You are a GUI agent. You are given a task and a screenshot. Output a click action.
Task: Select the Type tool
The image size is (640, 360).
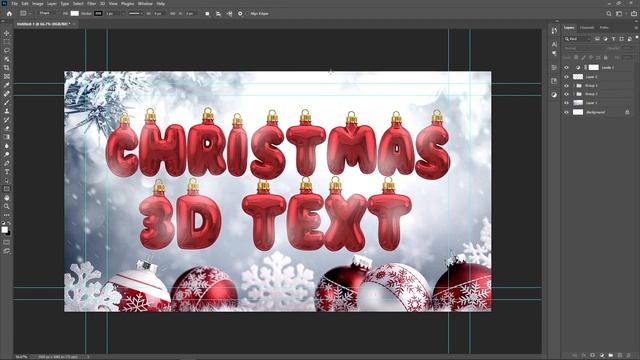coord(7,171)
